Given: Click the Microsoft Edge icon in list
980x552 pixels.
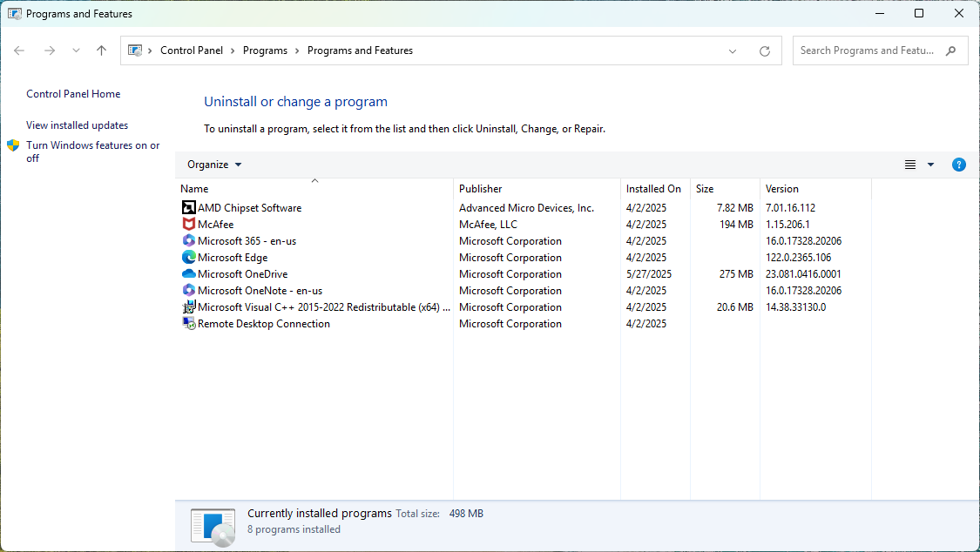Looking at the screenshot, I should [x=189, y=258].
